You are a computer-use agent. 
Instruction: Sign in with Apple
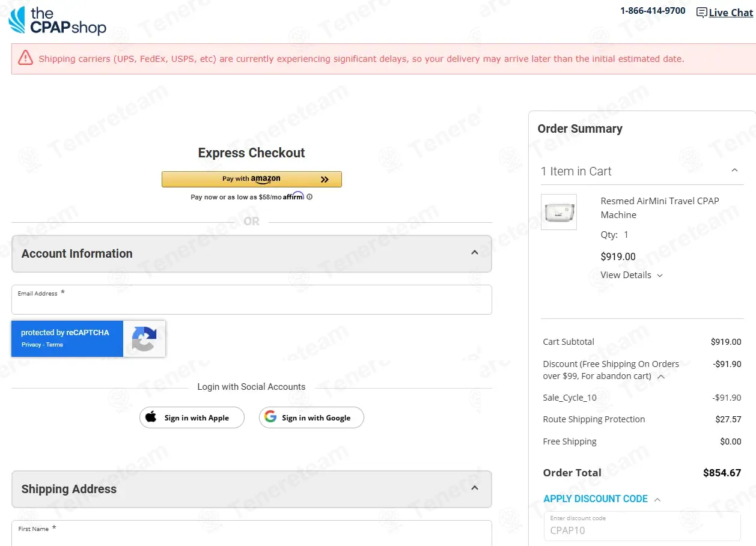point(192,418)
